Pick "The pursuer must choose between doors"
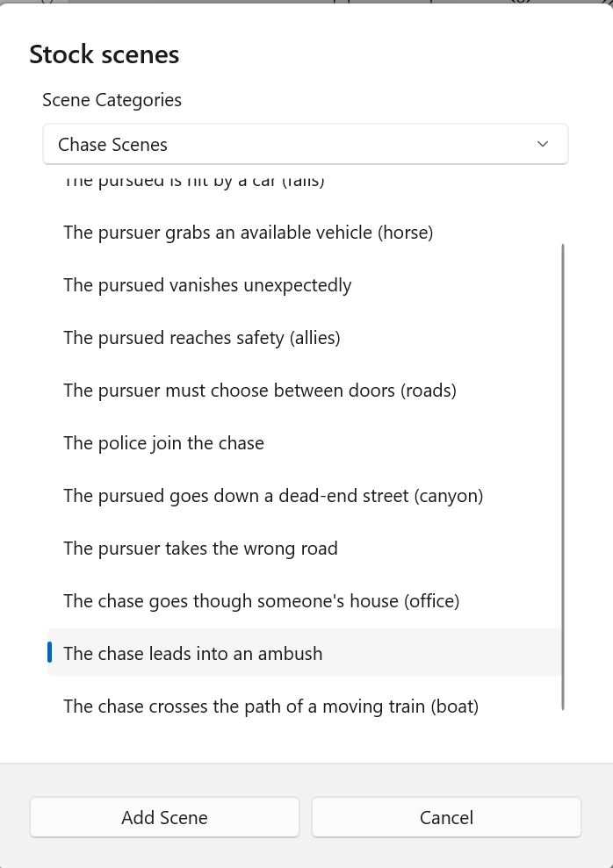 click(x=260, y=391)
